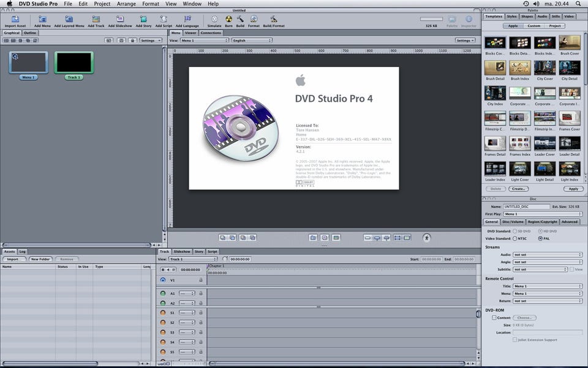Open the Inspector from the toolbar
The image size is (588, 368).
coord(469,20)
